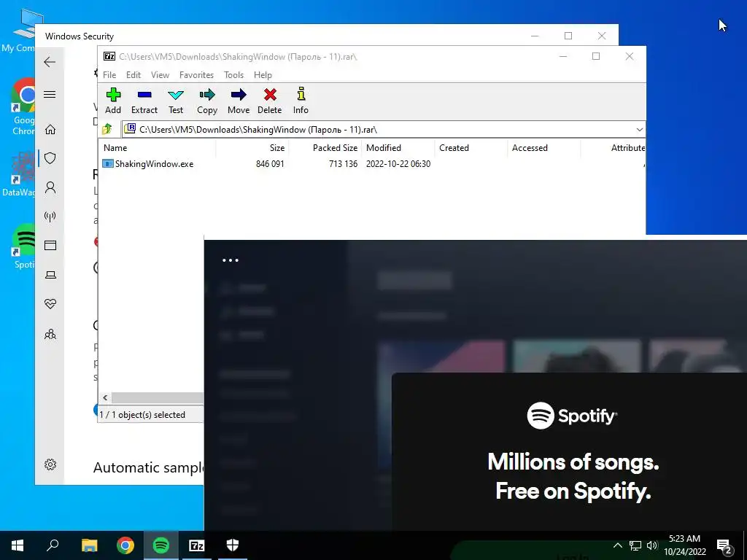The image size is (747, 560).
Task: Open the Favorites menu
Action: (196, 75)
